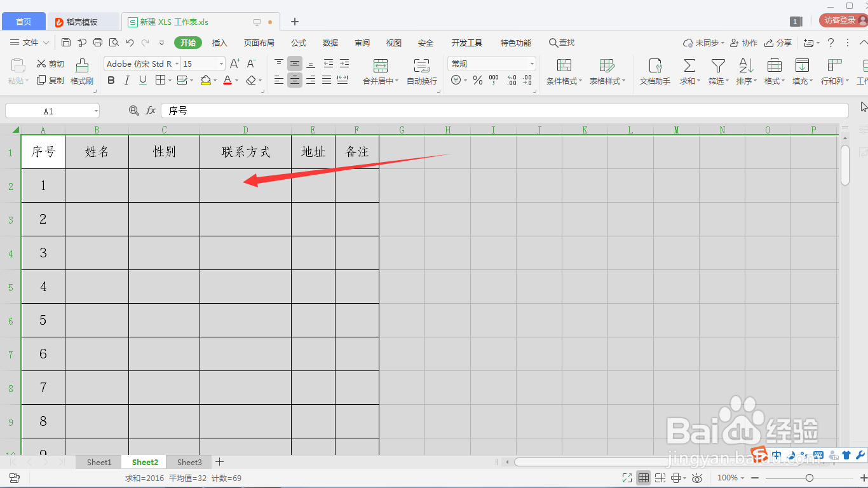Open the File (文件) menu

point(30,43)
